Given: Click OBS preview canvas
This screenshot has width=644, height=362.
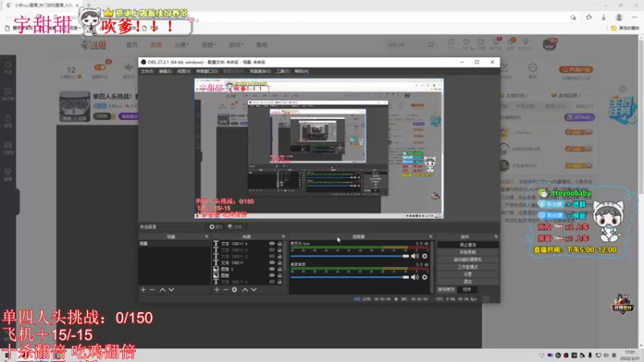Looking at the screenshot, I should [x=319, y=148].
